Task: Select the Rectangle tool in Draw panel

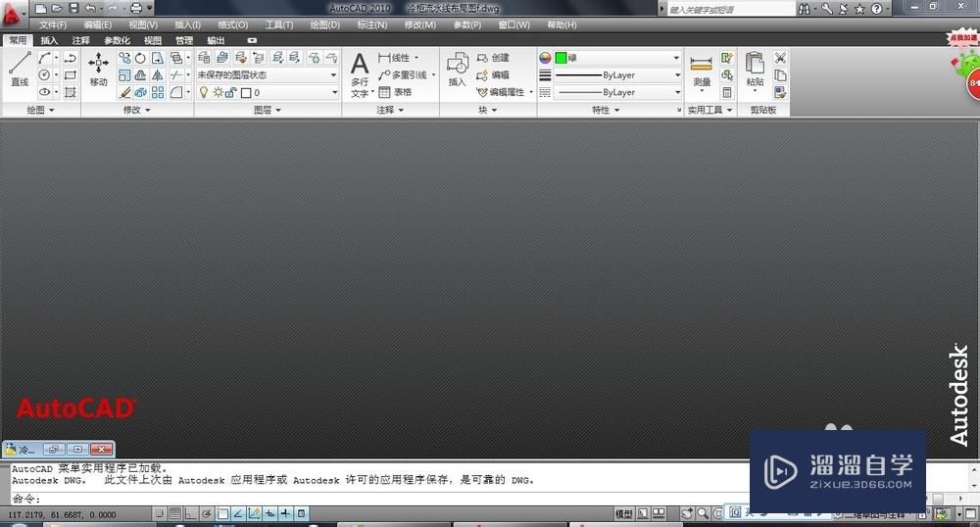Action: pyautogui.click(x=70, y=74)
